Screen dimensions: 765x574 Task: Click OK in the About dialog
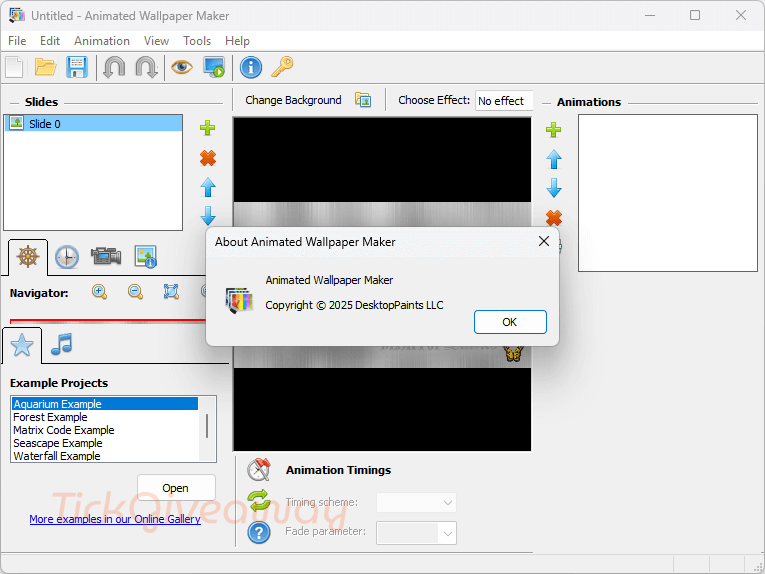(510, 322)
